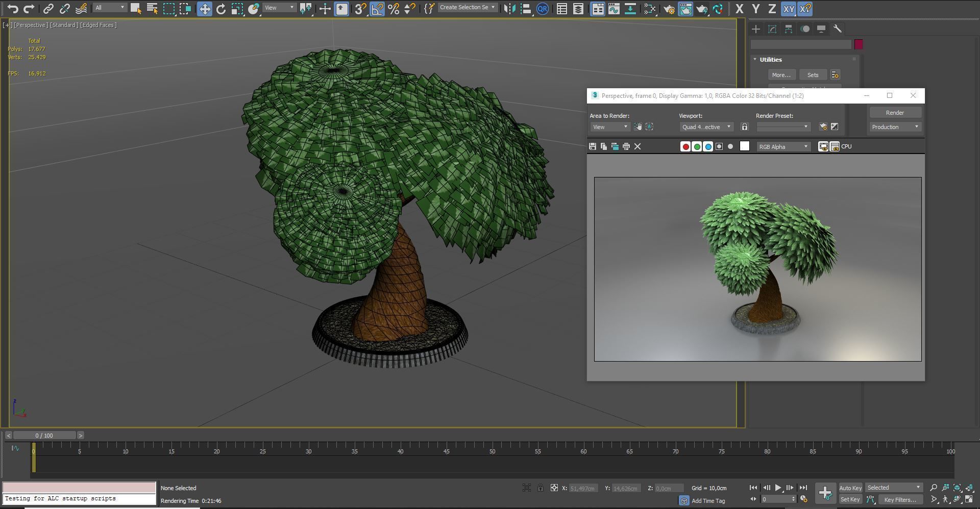Restrict to X axis

(739, 9)
